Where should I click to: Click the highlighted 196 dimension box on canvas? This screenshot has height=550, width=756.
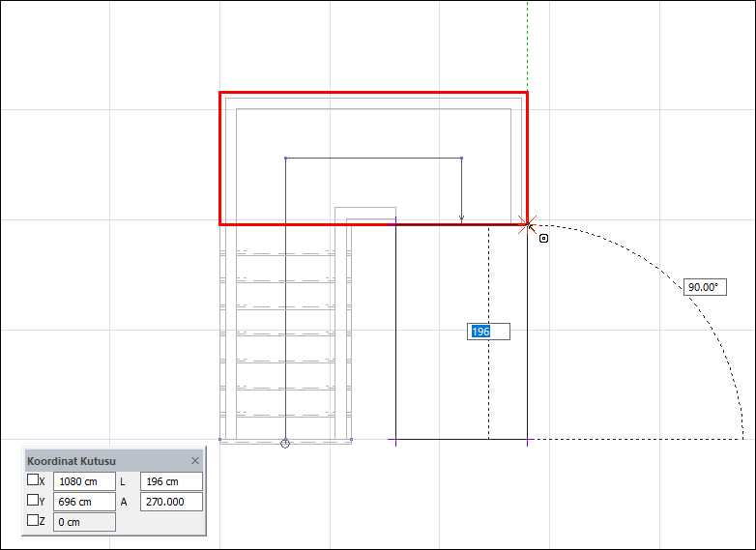(488, 332)
